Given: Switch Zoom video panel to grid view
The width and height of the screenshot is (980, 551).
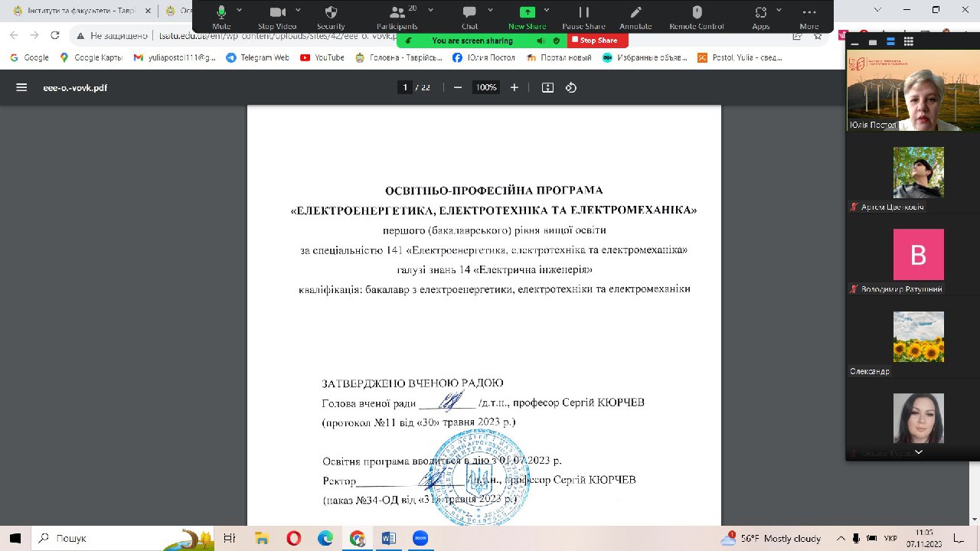Looking at the screenshot, I should tap(908, 41).
